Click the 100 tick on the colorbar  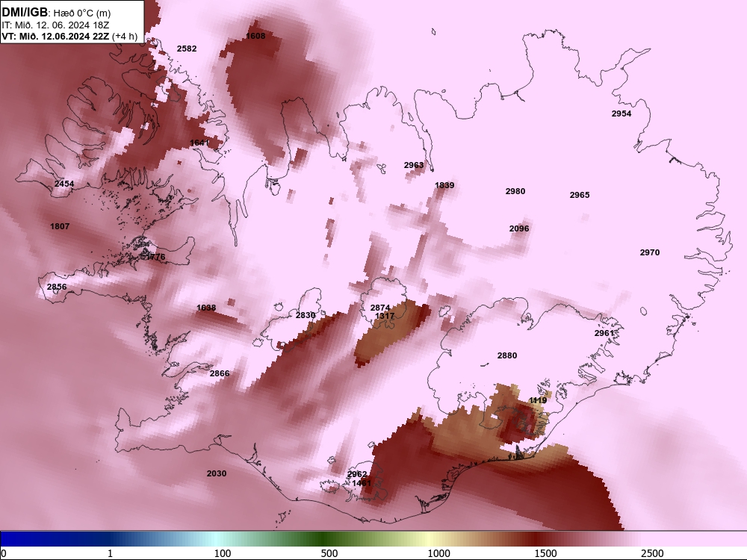point(223,553)
